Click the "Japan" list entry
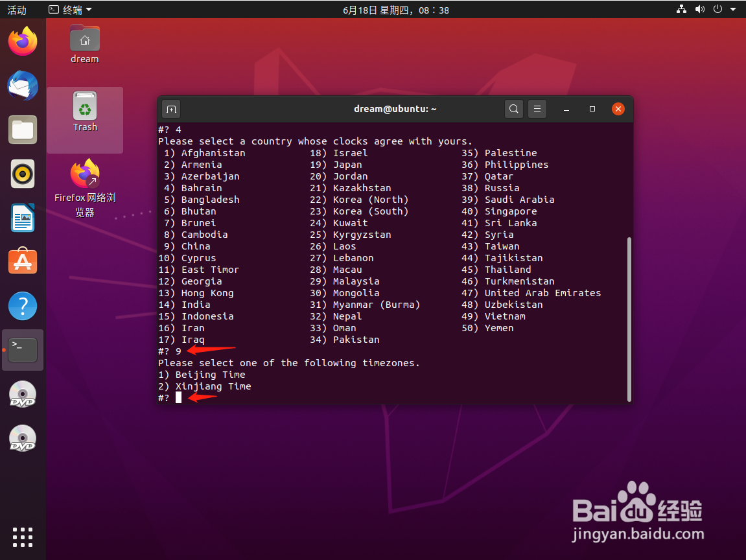 (x=347, y=165)
